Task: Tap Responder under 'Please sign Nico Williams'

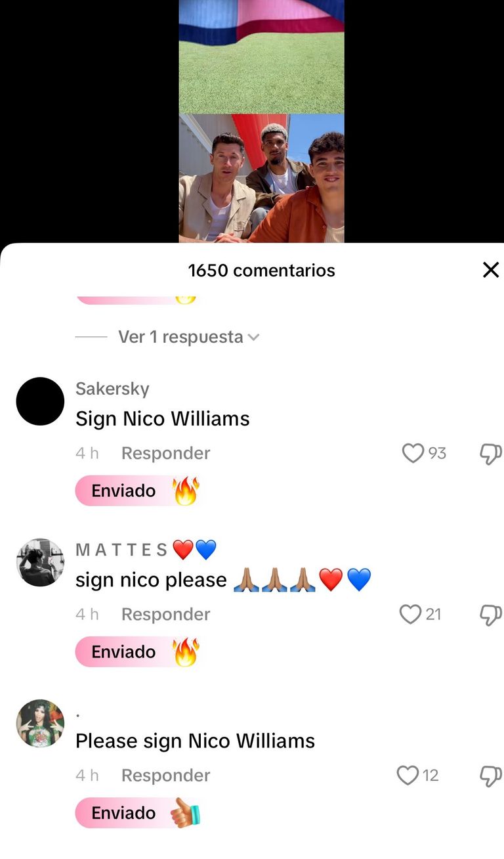Action: tap(165, 775)
